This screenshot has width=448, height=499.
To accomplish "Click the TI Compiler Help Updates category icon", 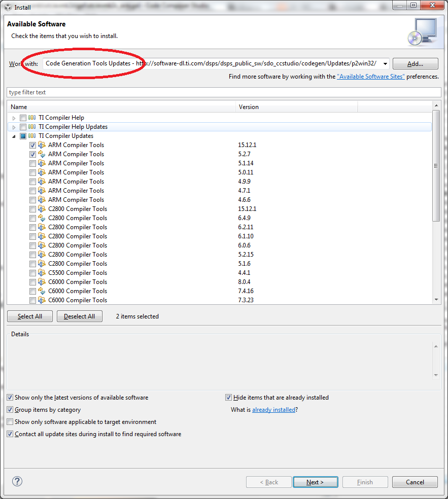I will pyautogui.click(x=32, y=127).
